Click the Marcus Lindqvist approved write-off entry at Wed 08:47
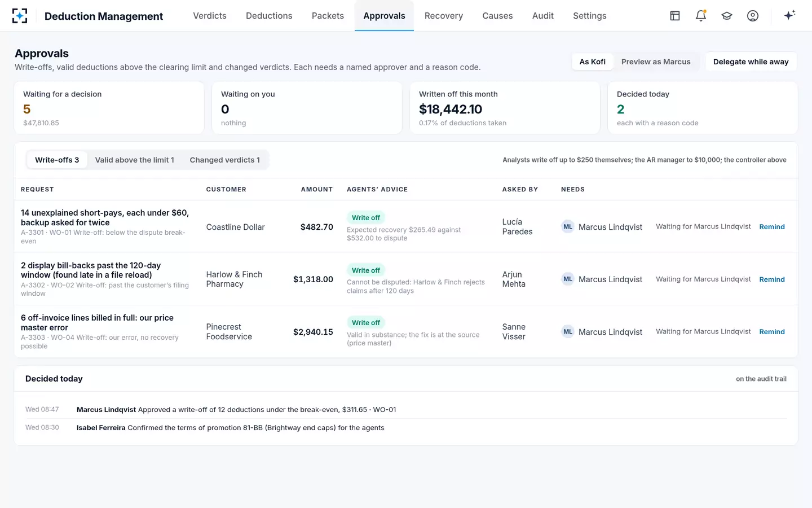This screenshot has height=508, width=812. 406,410
